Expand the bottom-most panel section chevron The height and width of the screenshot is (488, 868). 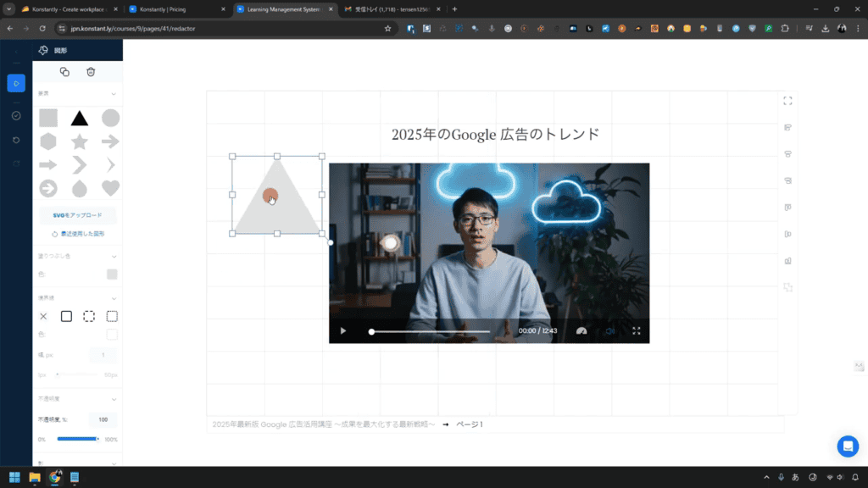(114, 463)
